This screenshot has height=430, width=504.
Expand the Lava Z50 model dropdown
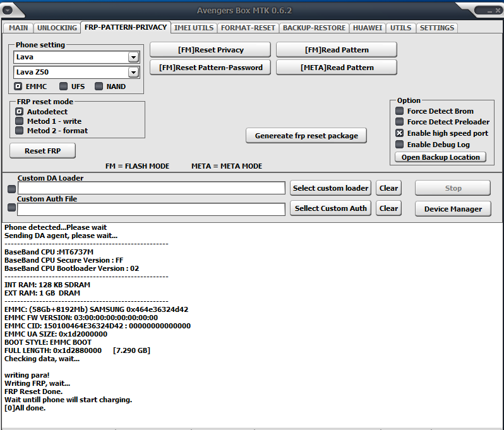click(133, 73)
